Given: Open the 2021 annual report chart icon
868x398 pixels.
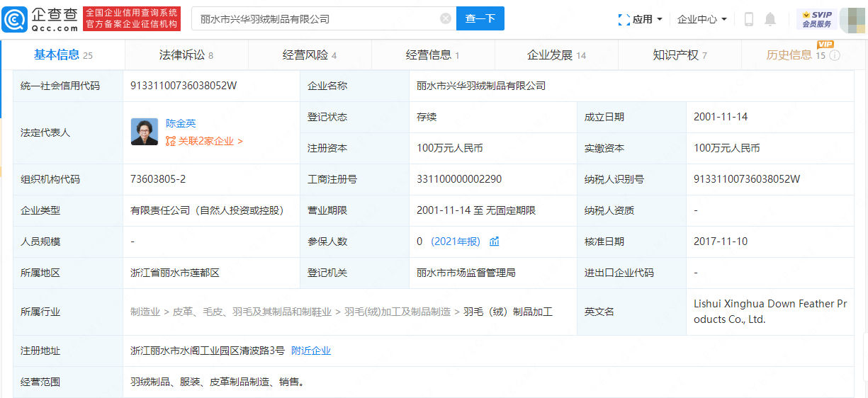Looking at the screenshot, I should coord(494,241).
